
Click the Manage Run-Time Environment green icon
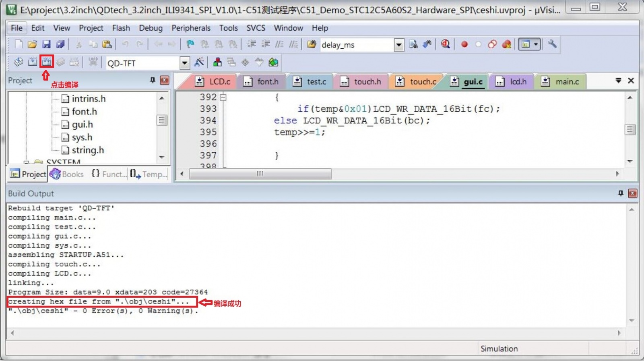click(x=273, y=62)
